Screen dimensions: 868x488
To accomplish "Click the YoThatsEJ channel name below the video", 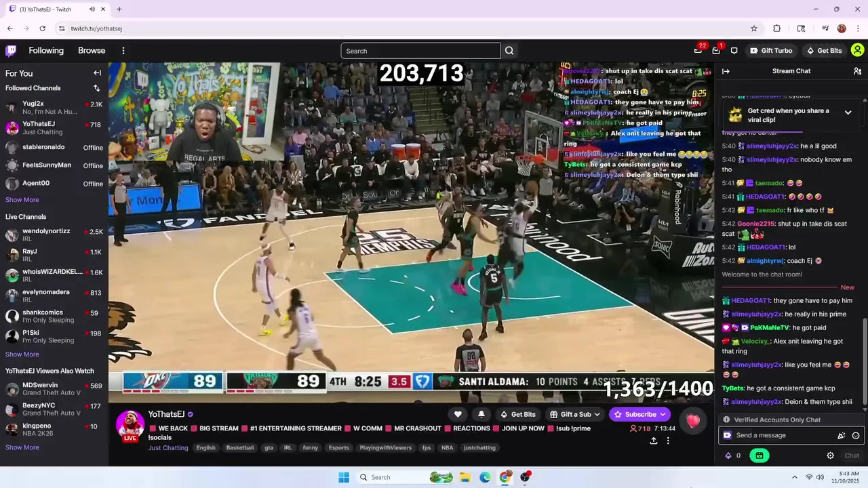I will (x=166, y=414).
